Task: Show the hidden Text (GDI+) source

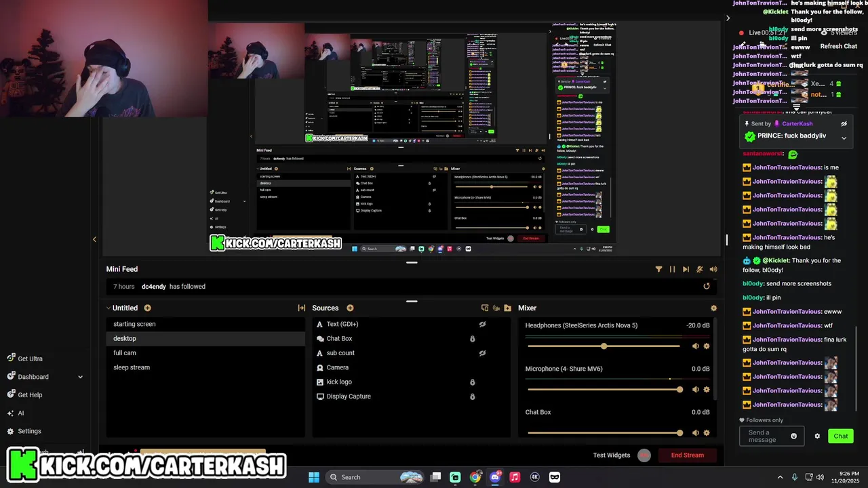Action: tap(482, 324)
